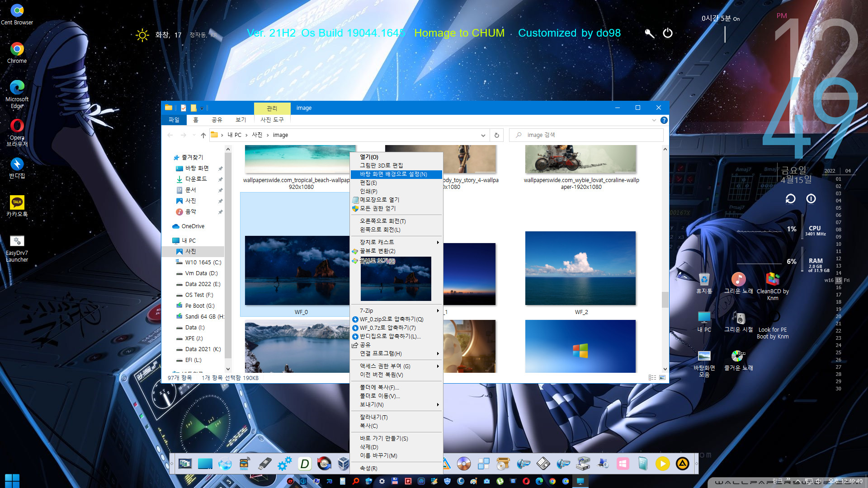Click the wrench settings icon on the desktop widget
Image resolution: width=868 pixels, height=488 pixels.
[x=649, y=33]
